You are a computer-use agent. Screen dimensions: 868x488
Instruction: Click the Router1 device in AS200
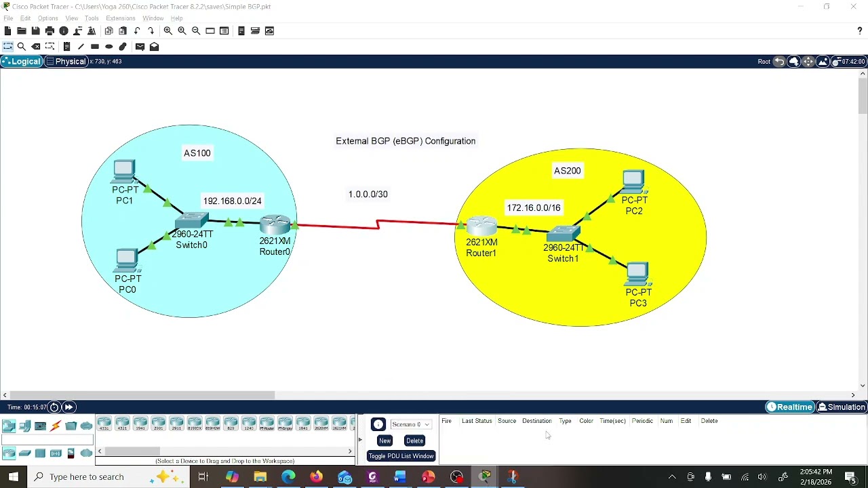pos(482,225)
